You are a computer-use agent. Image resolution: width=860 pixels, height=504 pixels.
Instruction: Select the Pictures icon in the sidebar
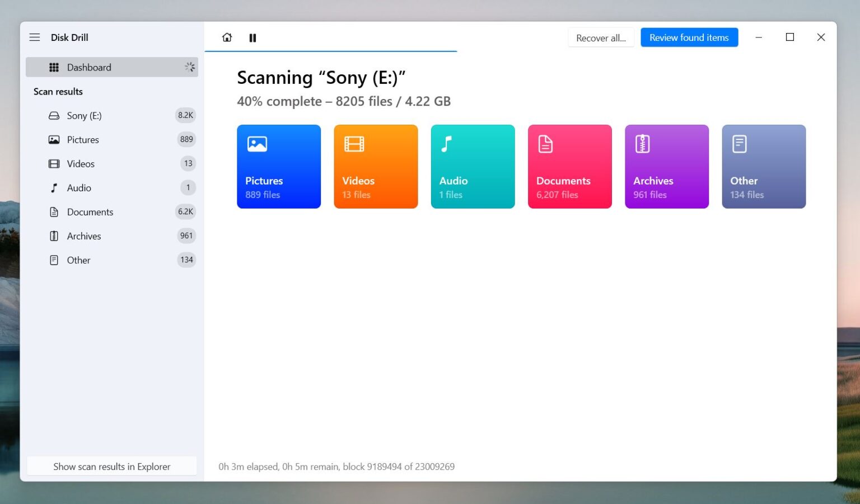[x=54, y=139]
